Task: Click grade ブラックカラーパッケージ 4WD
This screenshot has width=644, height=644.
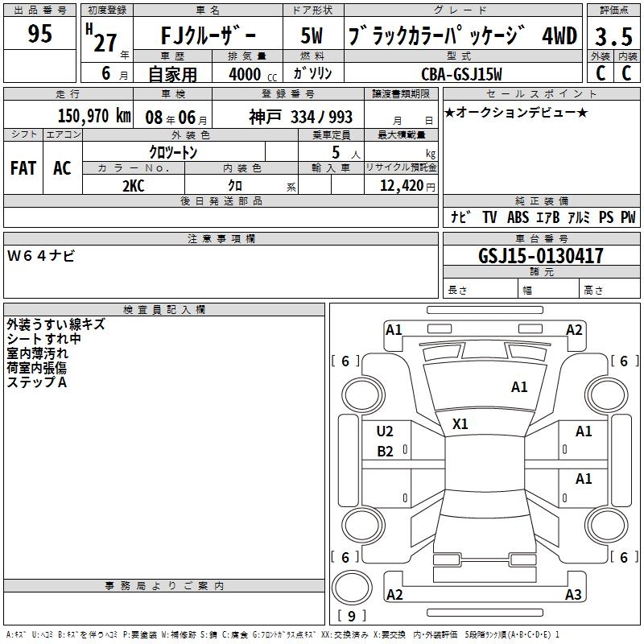Action: coord(463,35)
